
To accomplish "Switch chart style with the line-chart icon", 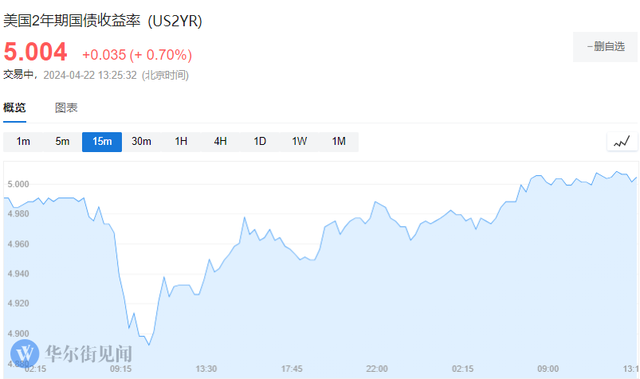I will point(622,142).
